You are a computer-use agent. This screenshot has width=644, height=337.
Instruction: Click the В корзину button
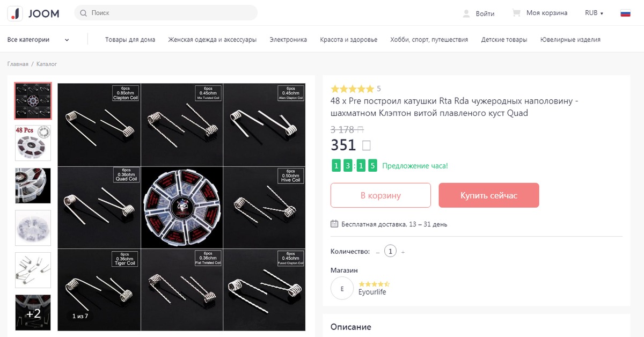(x=380, y=195)
